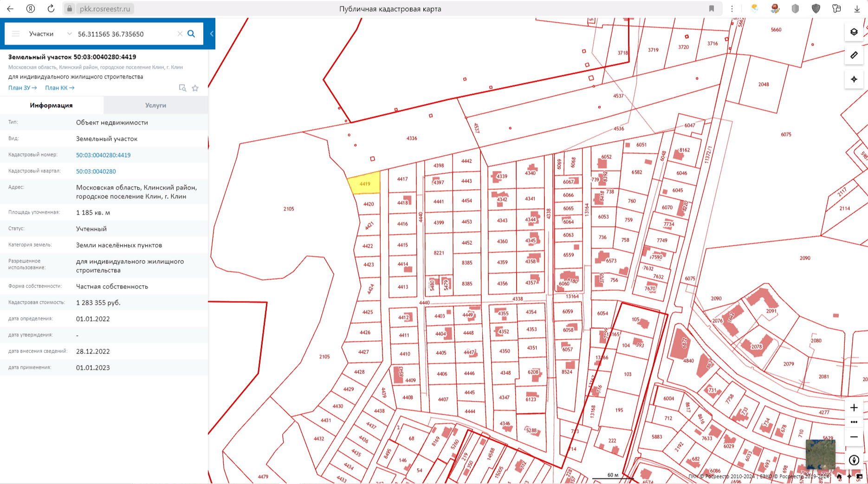The height and width of the screenshot is (484, 868).
Task: Click the geolocation crosshair tool
Action: (854, 79)
